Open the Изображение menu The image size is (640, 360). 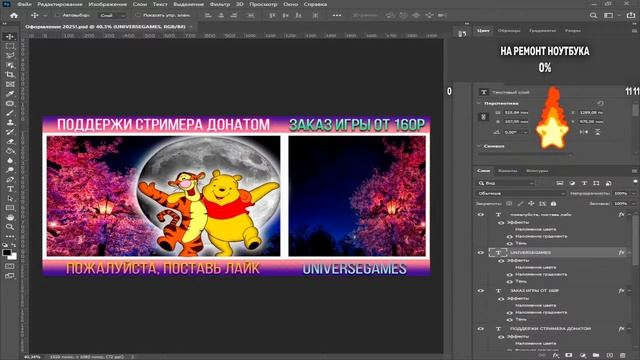coord(107,4)
